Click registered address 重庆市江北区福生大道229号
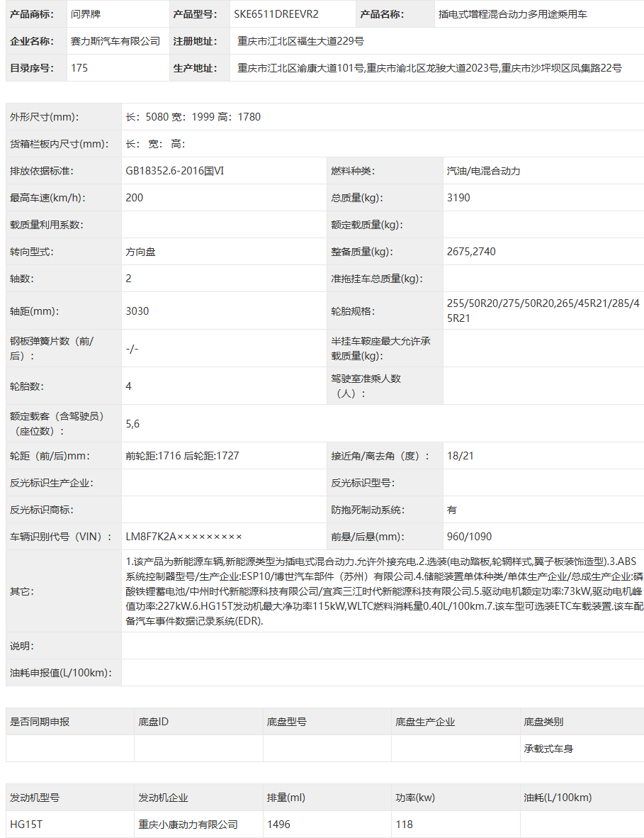The height and width of the screenshot is (838, 644). pos(300,41)
